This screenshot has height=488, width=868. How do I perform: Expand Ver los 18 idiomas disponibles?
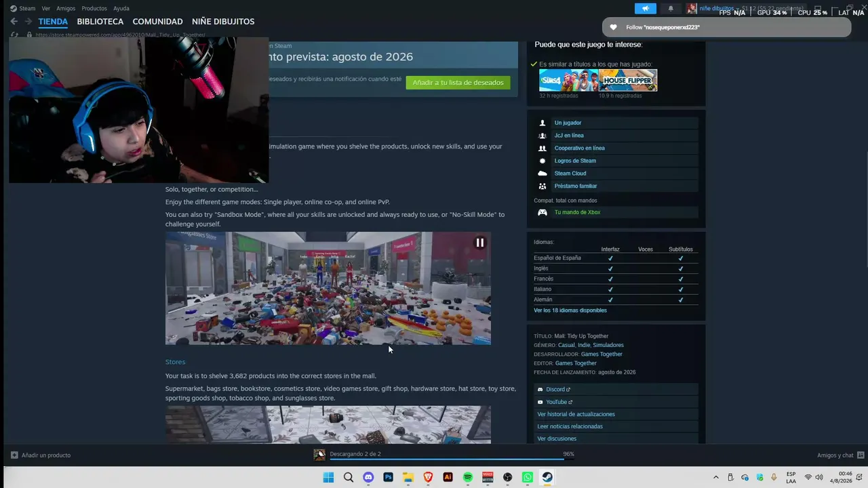point(570,310)
